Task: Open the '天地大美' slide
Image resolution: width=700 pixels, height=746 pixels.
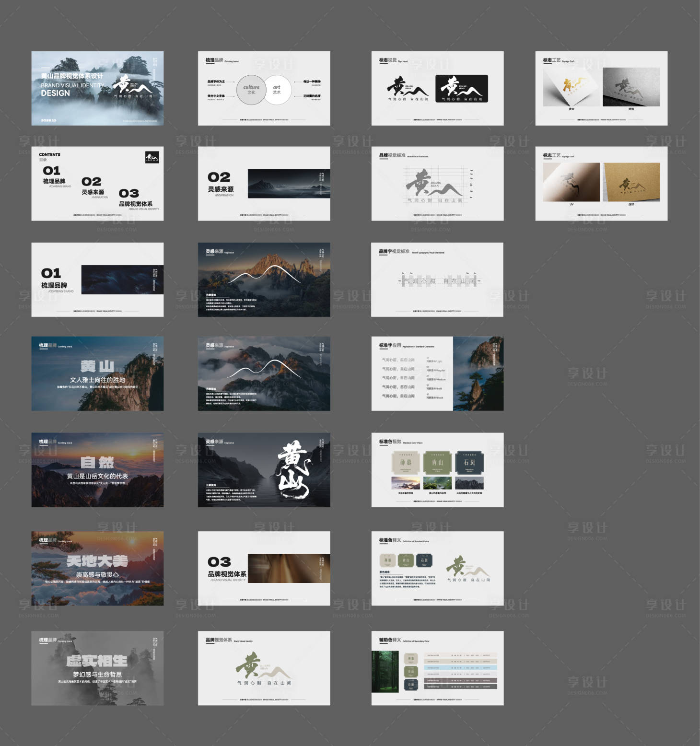Action: click(x=97, y=568)
